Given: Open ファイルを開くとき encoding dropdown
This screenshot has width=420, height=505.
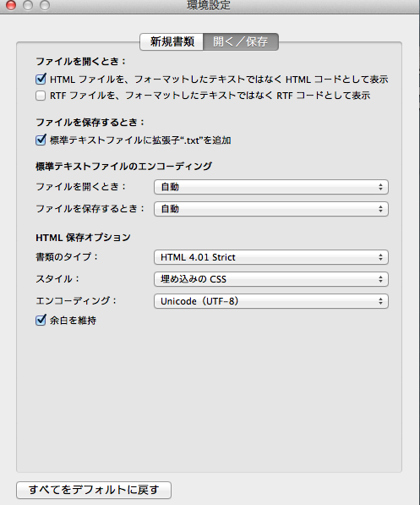Looking at the screenshot, I should pos(271,187).
